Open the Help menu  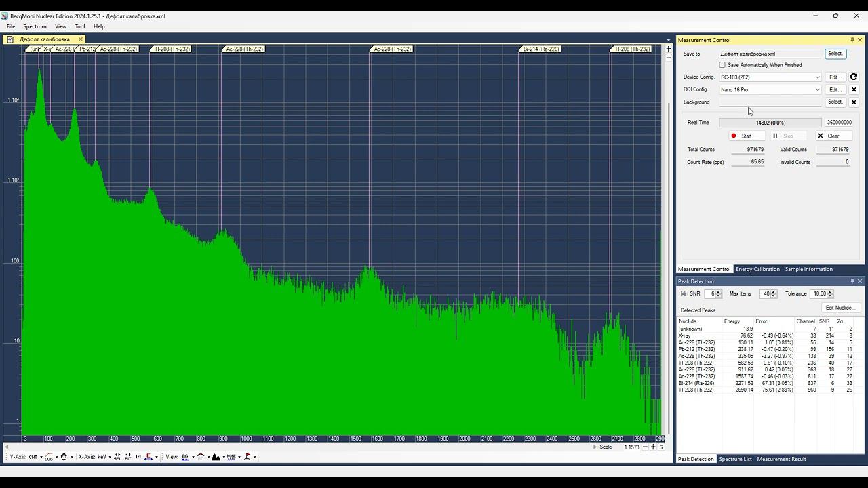point(99,26)
